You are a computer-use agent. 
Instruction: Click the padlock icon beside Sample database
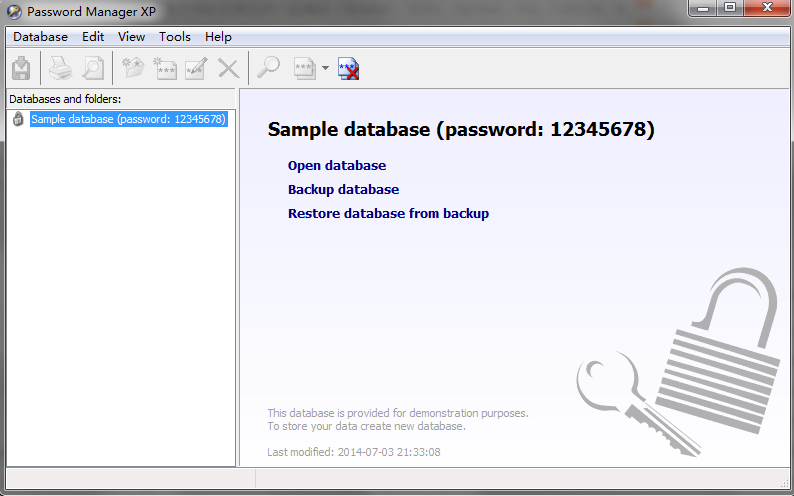18,119
